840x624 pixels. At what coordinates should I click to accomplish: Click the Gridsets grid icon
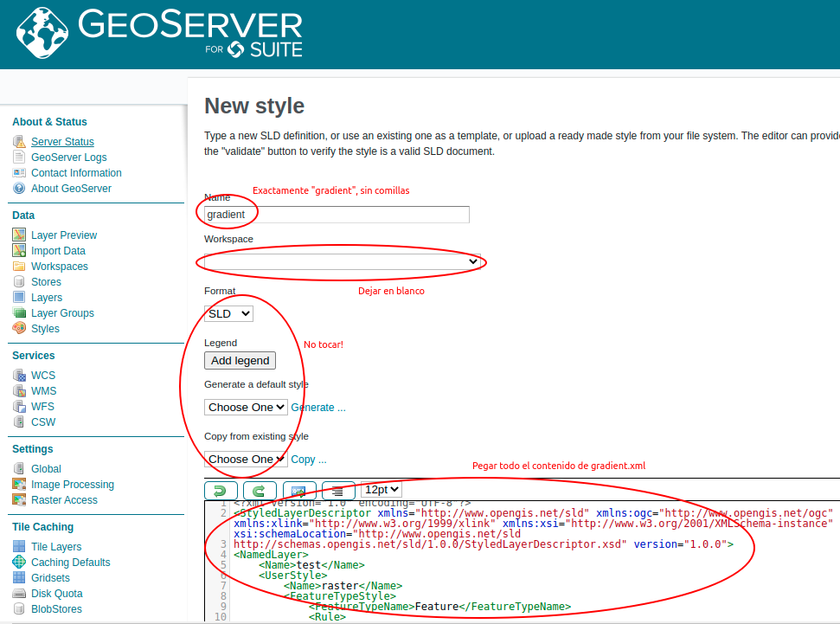click(19, 577)
